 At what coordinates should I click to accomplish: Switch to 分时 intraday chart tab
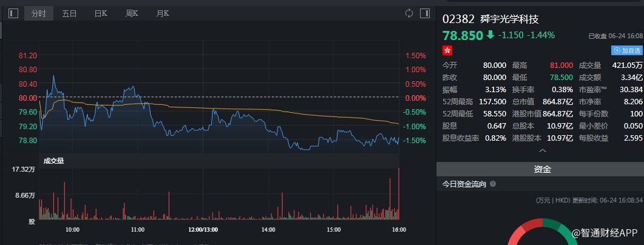[x=39, y=13]
